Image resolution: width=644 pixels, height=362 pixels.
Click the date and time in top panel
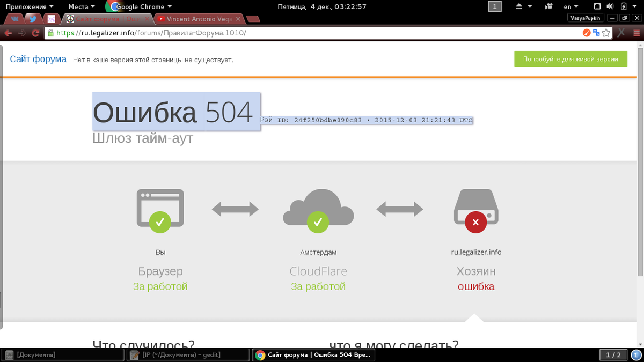click(x=322, y=6)
